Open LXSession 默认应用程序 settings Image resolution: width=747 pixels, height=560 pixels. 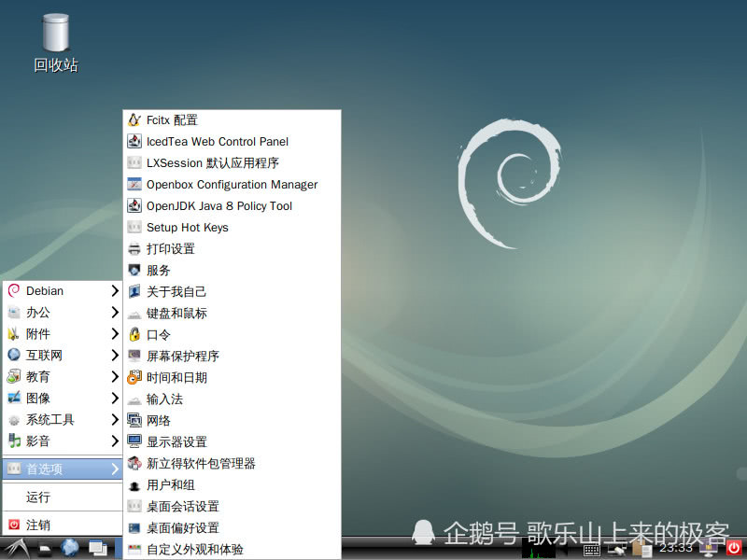pyautogui.click(x=232, y=162)
